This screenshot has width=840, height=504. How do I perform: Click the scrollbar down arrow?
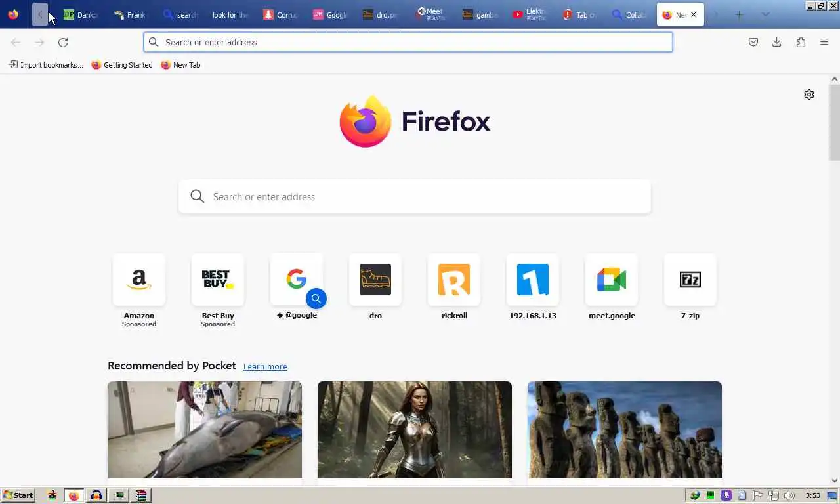835,481
